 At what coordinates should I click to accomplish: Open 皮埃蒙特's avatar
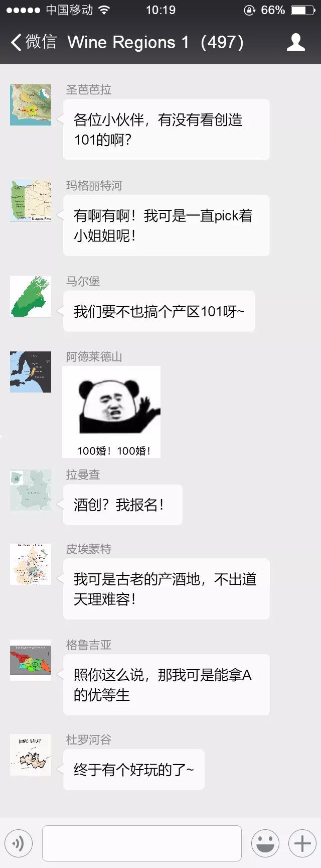(31, 564)
